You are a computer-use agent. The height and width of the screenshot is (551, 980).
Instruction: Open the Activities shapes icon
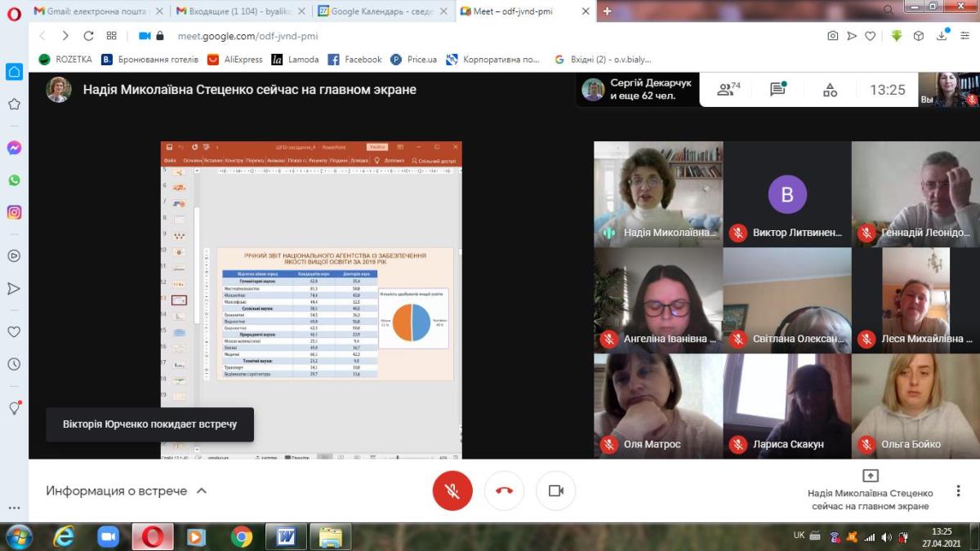point(830,90)
